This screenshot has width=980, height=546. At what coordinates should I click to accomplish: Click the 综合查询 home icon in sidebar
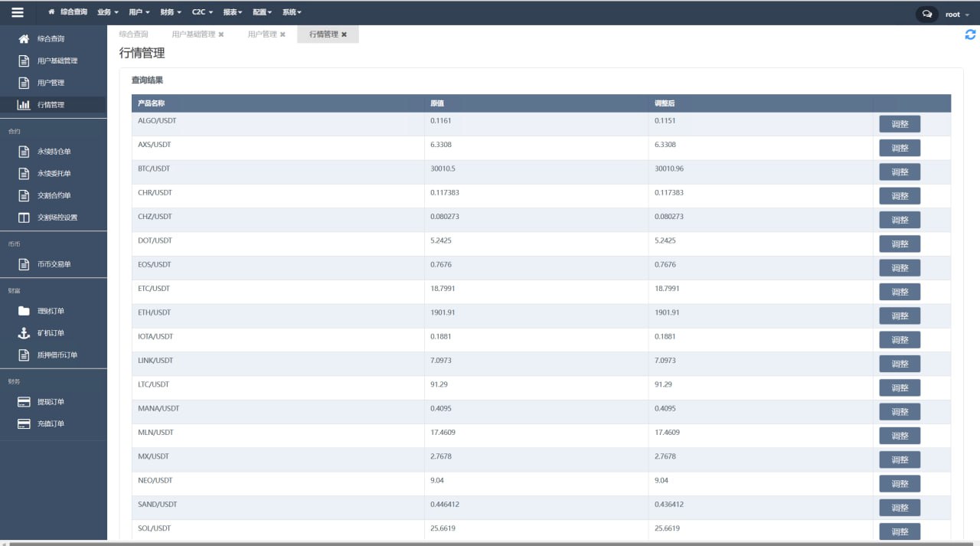click(x=24, y=38)
